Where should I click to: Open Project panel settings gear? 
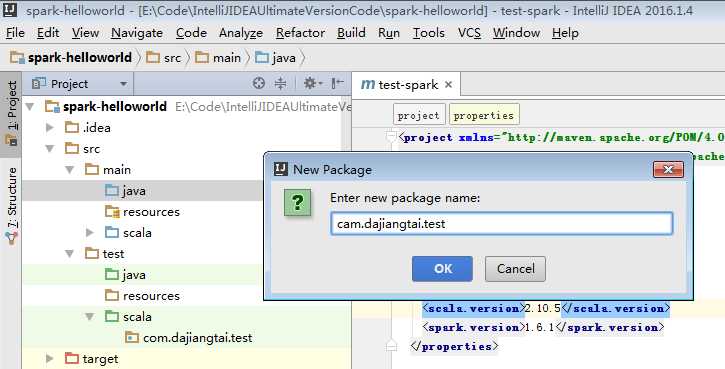point(312,83)
